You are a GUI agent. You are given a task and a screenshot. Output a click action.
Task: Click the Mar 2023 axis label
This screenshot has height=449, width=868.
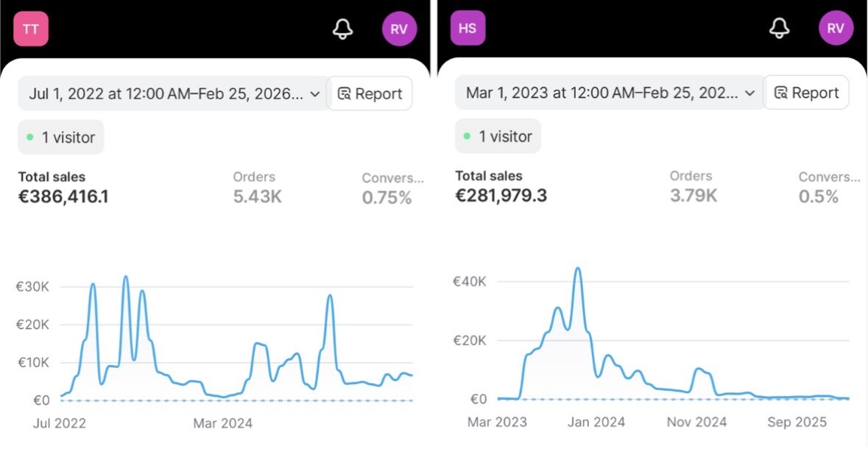pos(496,423)
